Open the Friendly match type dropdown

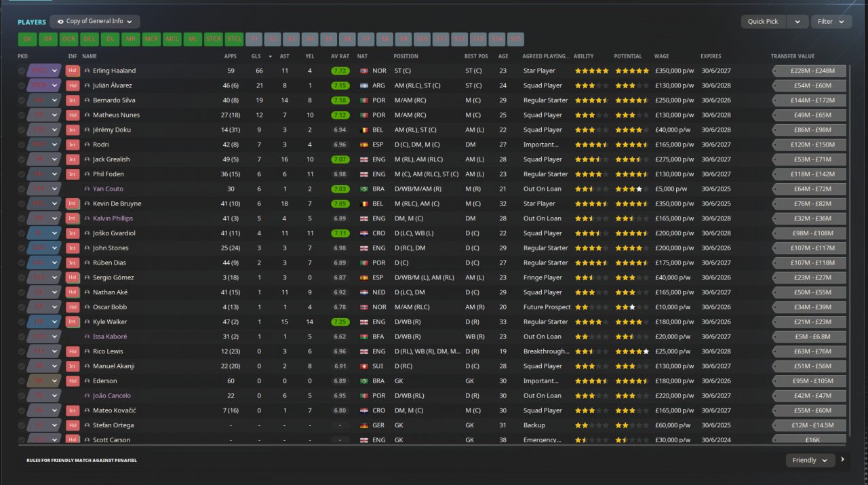point(810,460)
